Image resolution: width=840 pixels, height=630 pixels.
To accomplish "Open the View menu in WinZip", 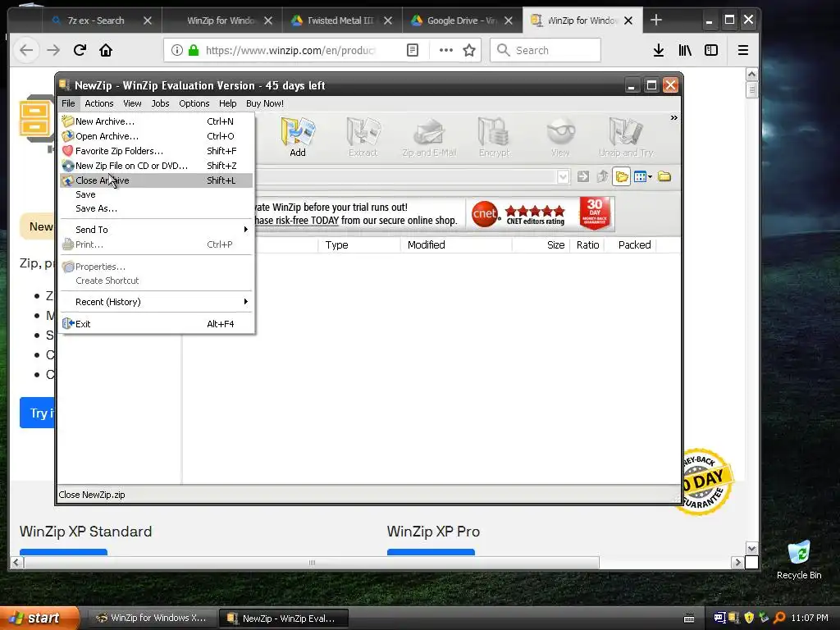I will coord(132,103).
